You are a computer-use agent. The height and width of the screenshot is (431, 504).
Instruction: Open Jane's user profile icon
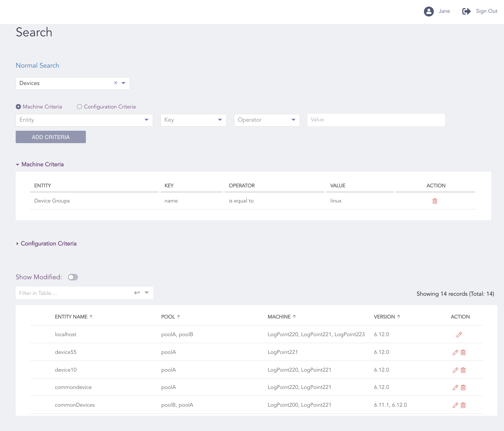(429, 11)
